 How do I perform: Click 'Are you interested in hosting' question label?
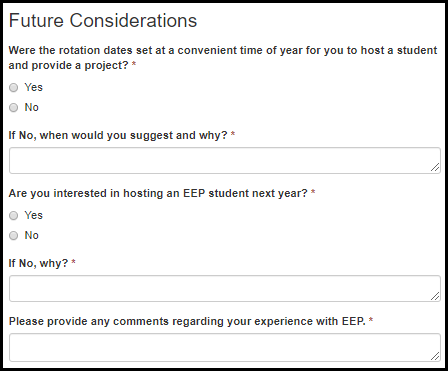(x=158, y=194)
